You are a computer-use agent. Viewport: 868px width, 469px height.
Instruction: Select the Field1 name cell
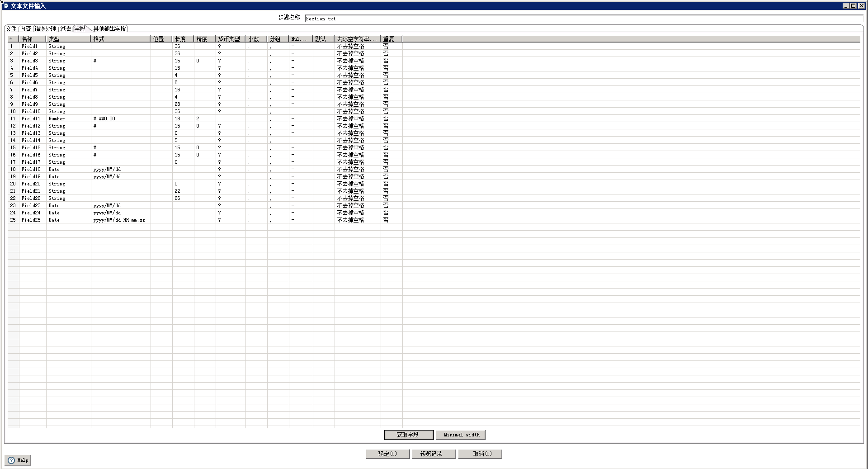click(x=33, y=46)
